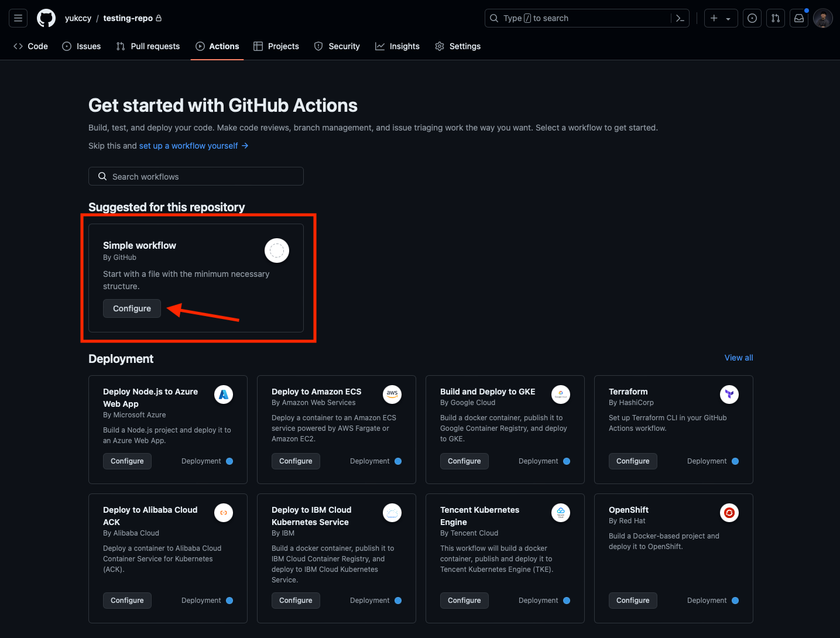Click the Tencent Cloud logo icon
The image size is (840, 638).
[561, 513]
